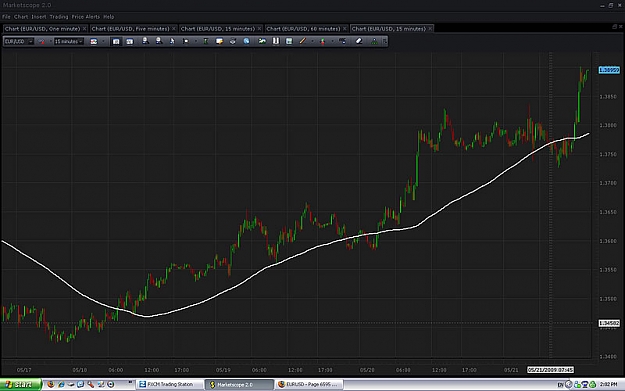Open the Price Alerts menu
The height and width of the screenshot is (391, 625).
point(86,17)
